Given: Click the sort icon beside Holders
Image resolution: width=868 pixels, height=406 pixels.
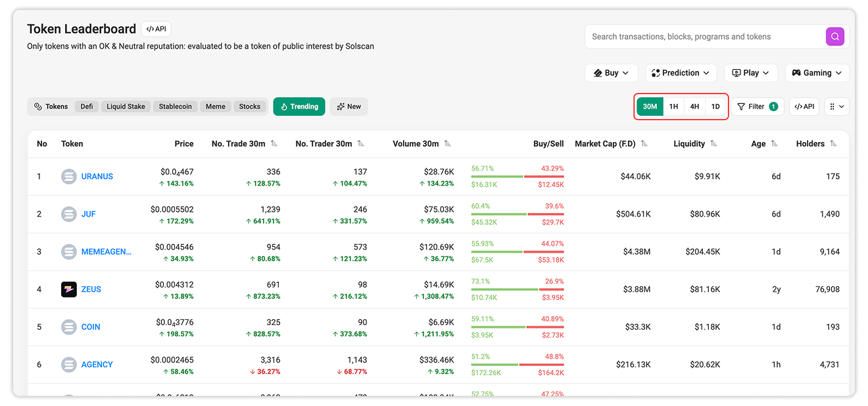Looking at the screenshot, I should (833, 143).
